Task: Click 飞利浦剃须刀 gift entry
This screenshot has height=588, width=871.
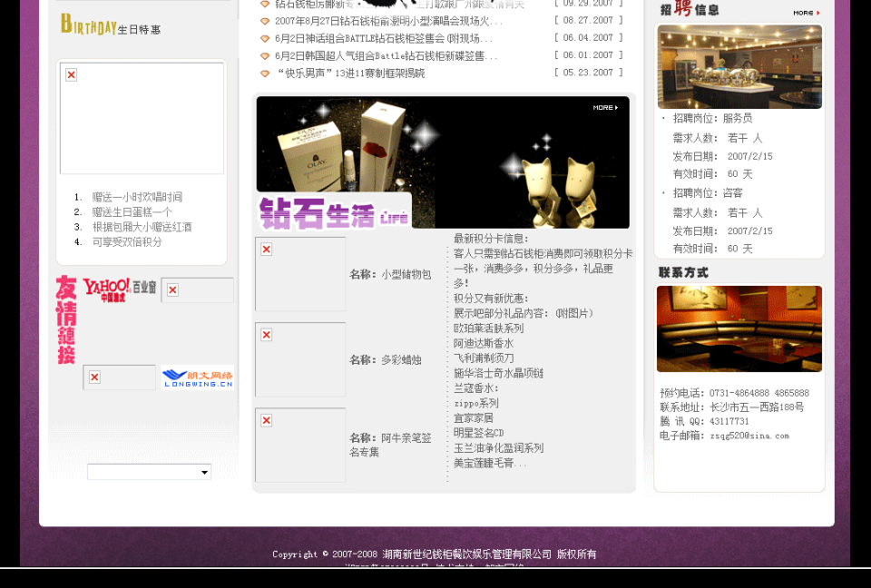Action: 484,358
